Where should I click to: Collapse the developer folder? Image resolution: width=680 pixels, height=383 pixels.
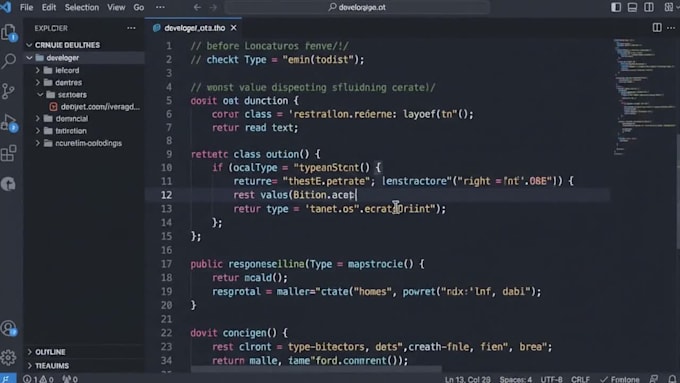(84, 58)
